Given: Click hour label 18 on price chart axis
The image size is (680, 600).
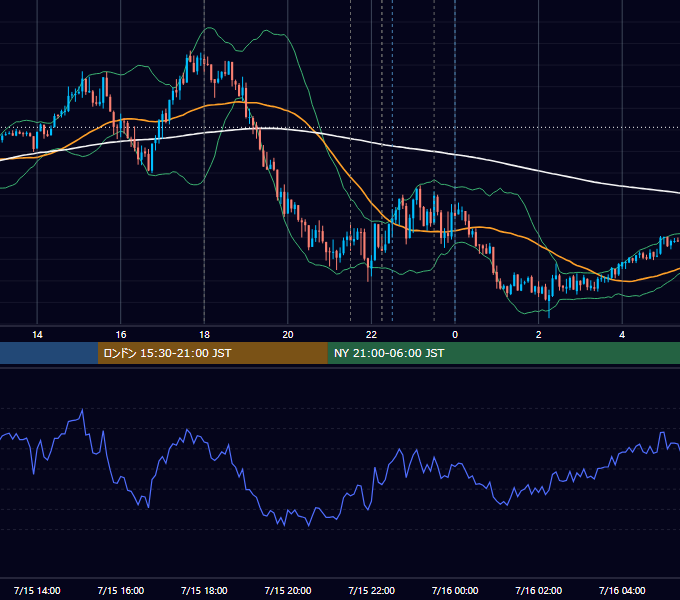Looking at the screenshot, I should point(204,335).
